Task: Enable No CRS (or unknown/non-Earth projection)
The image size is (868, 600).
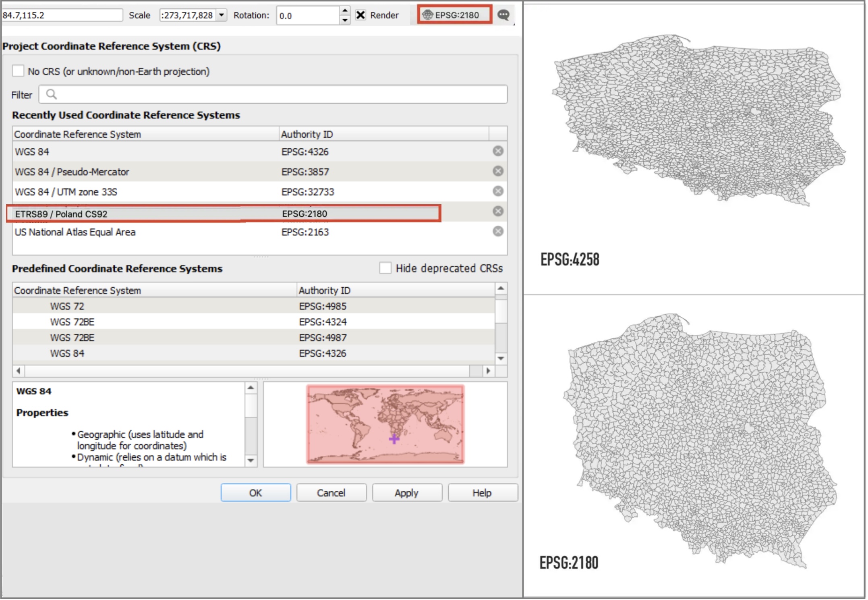Action: (18, 71)
